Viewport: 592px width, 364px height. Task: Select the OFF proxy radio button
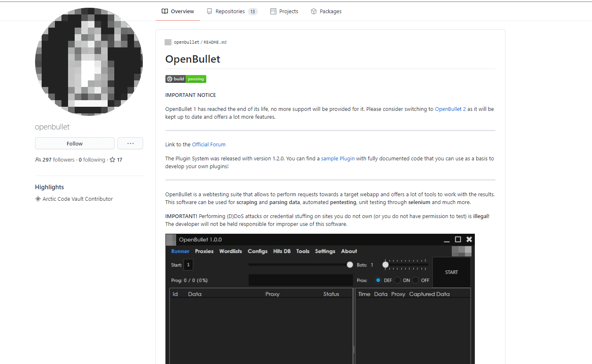[x=415, y=280]
